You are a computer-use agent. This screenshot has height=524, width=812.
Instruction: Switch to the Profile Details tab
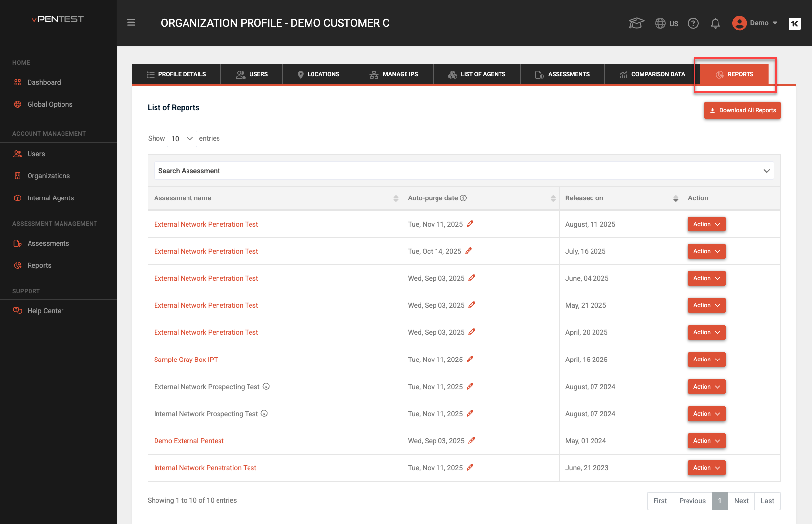coord(176,74)
